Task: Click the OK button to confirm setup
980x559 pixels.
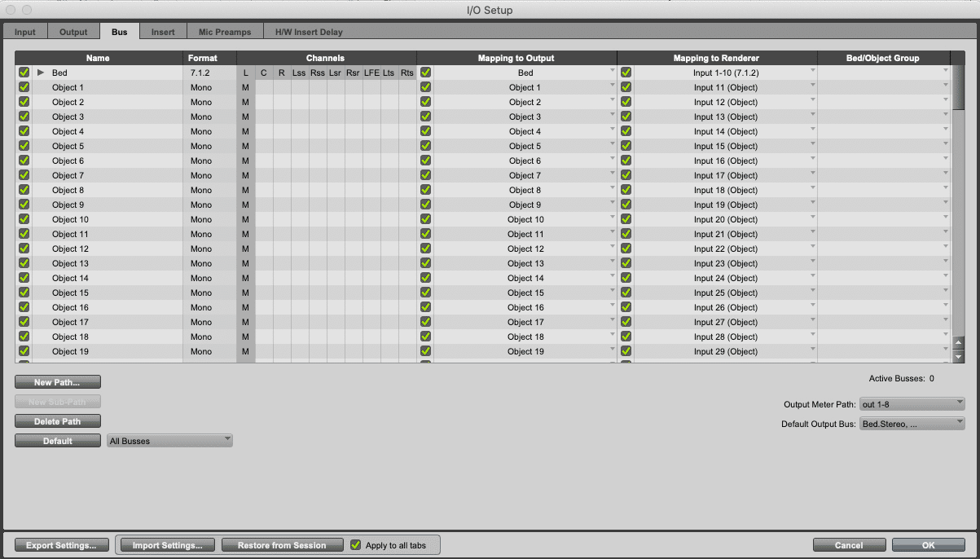Action: coord(929,544)
